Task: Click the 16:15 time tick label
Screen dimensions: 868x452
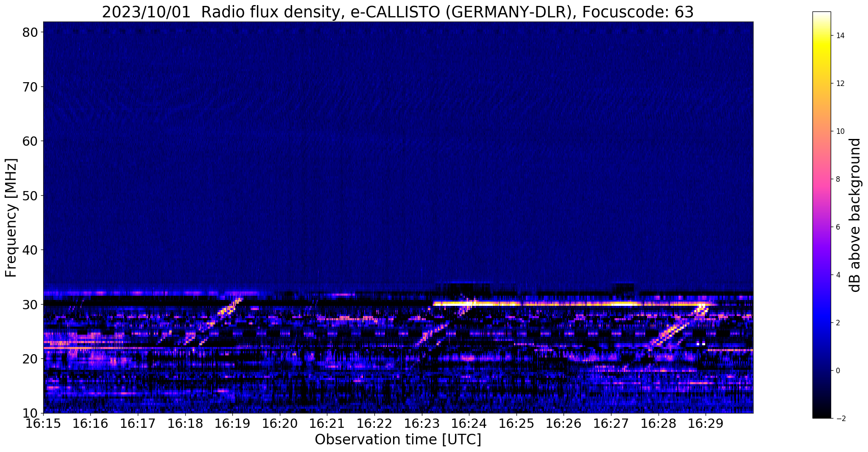Action: coord(43,424)
